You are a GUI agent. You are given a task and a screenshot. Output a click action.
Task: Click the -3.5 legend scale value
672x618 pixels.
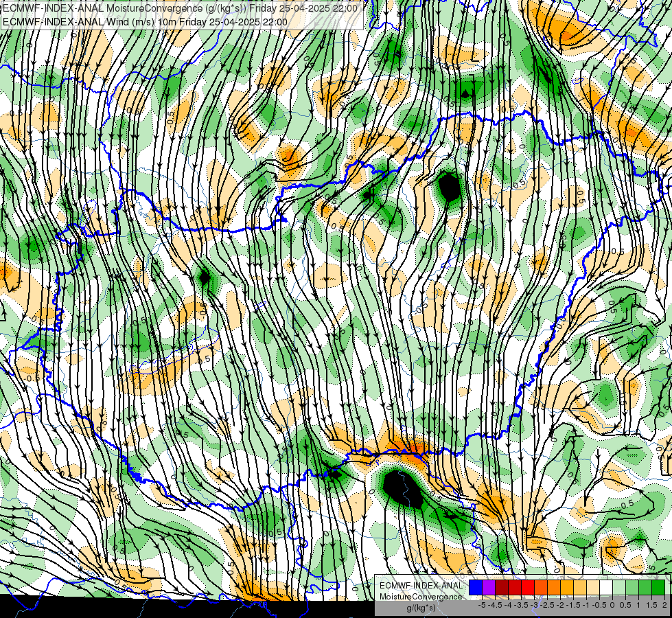[521, 605]
